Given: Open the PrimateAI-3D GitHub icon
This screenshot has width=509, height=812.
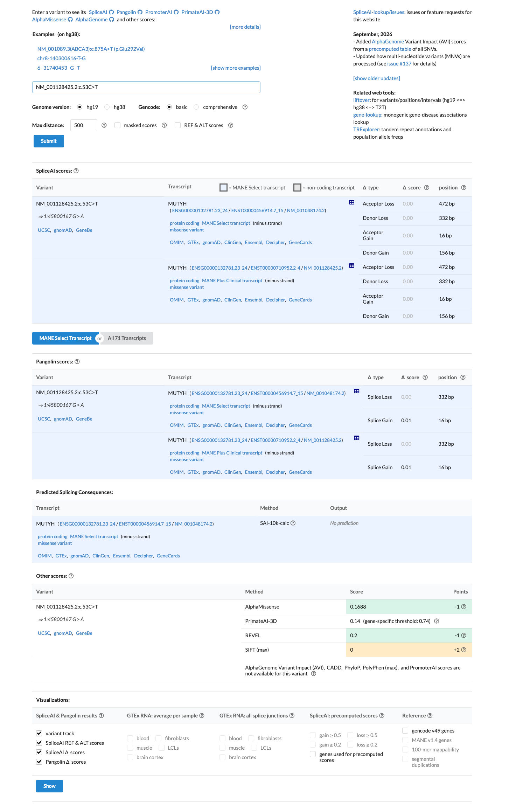Looking at the screenshot, I should coord(217,12).
